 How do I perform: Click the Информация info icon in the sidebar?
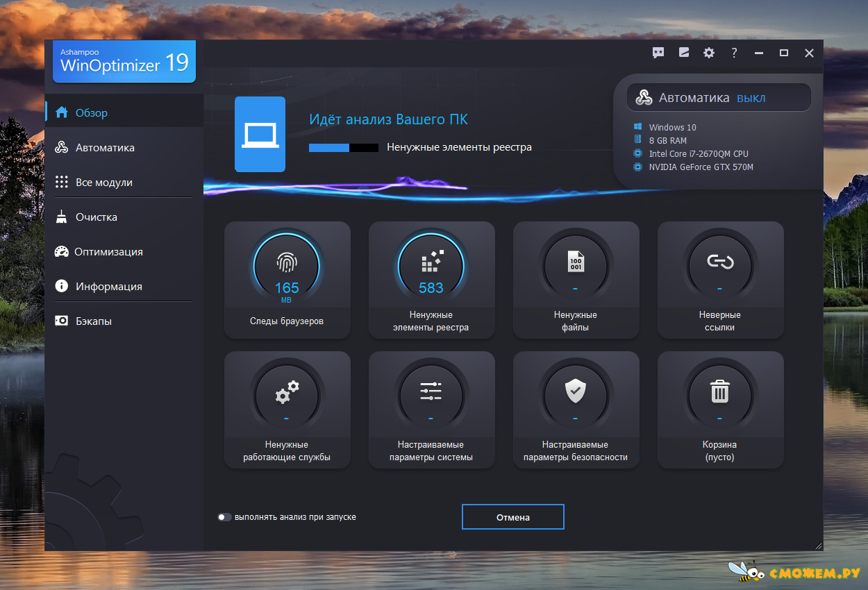click(62, 286)
